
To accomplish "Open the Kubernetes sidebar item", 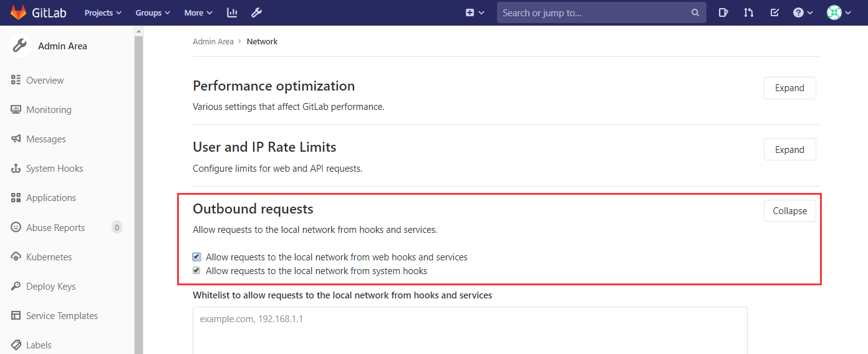I will click(49, 257).
